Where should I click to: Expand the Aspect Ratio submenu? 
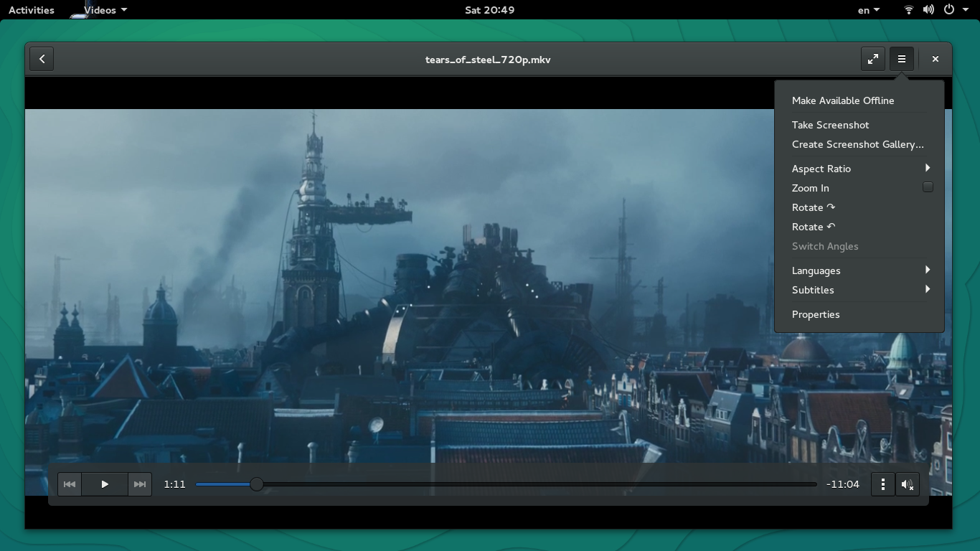(859, 169)
